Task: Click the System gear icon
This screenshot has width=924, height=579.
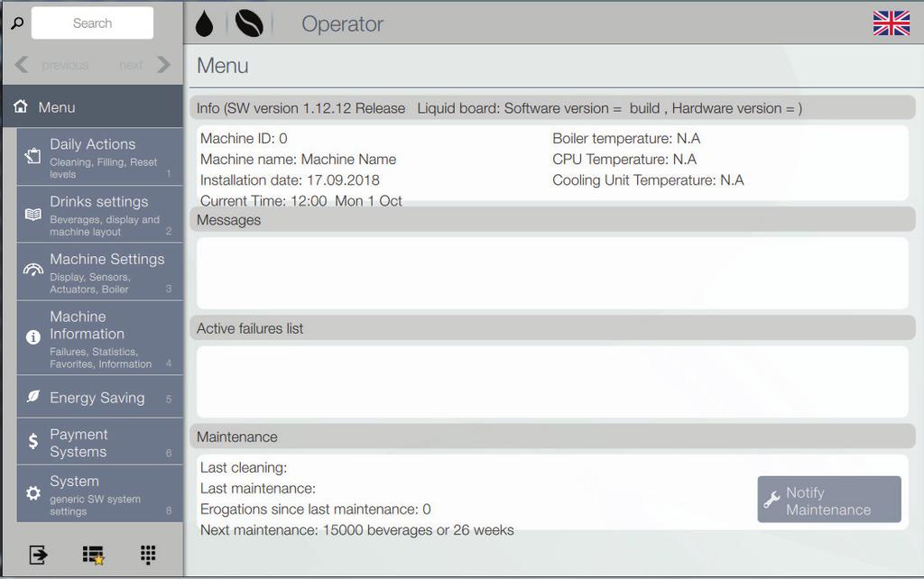Action: pos(33,493)
